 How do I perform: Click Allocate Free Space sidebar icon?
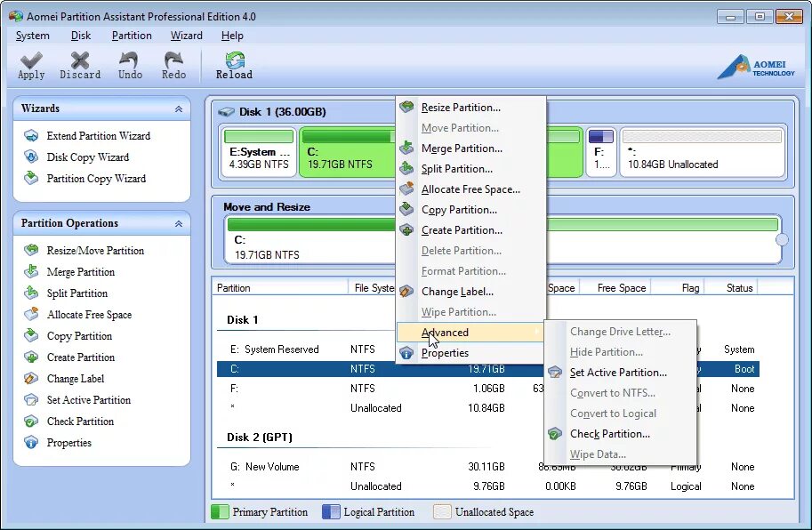click(31, 314)
